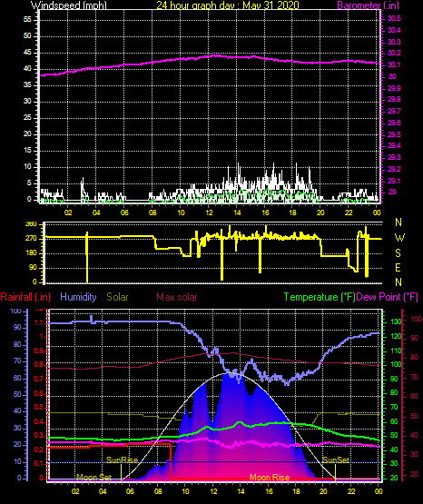Image resolution: width=423 pixels, height=504 pixels.
Task: Select the Solar legend label
Action: 117,297
